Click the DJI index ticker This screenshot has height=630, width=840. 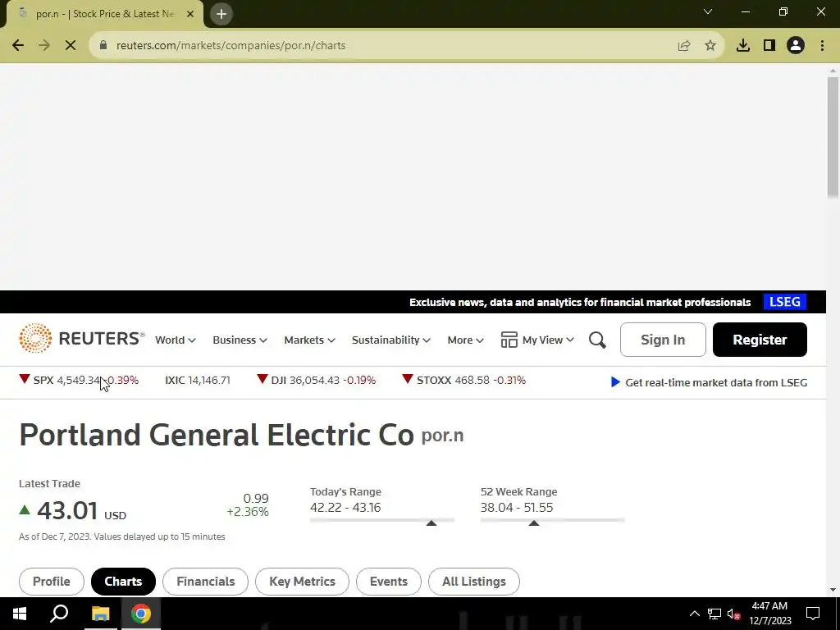[316, 380]
